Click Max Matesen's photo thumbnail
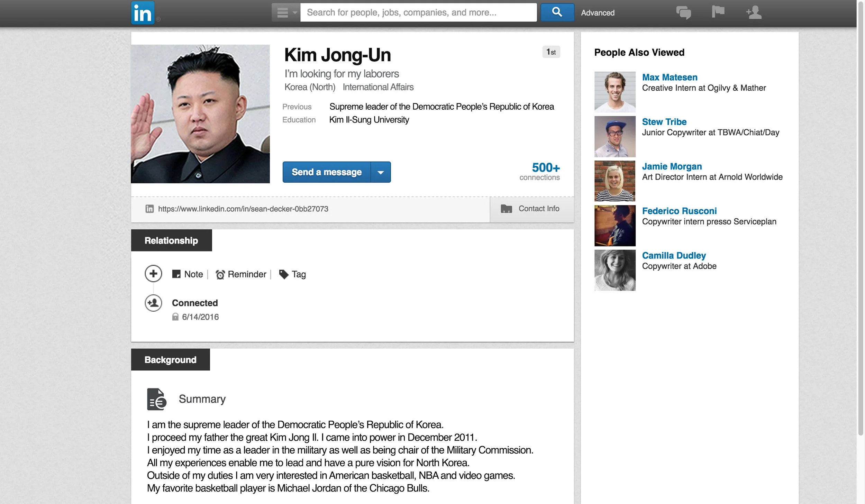 (615, 92)
